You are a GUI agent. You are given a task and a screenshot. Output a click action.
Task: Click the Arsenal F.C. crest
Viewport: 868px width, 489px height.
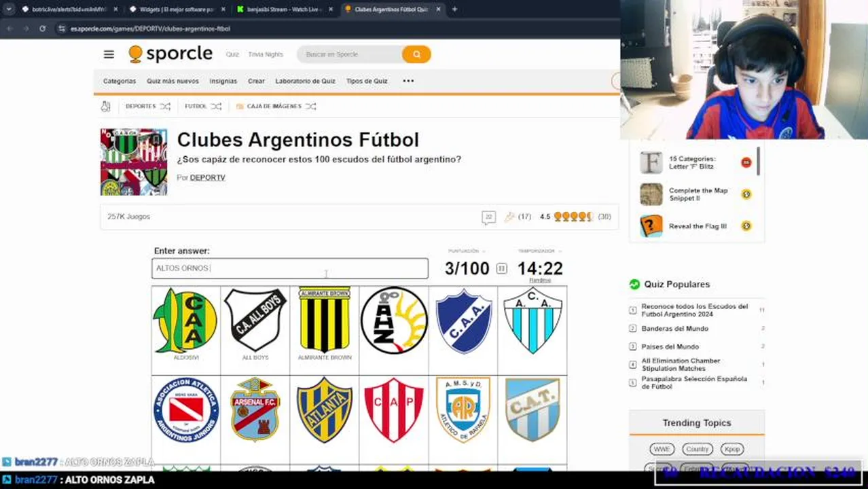(255, 410)
